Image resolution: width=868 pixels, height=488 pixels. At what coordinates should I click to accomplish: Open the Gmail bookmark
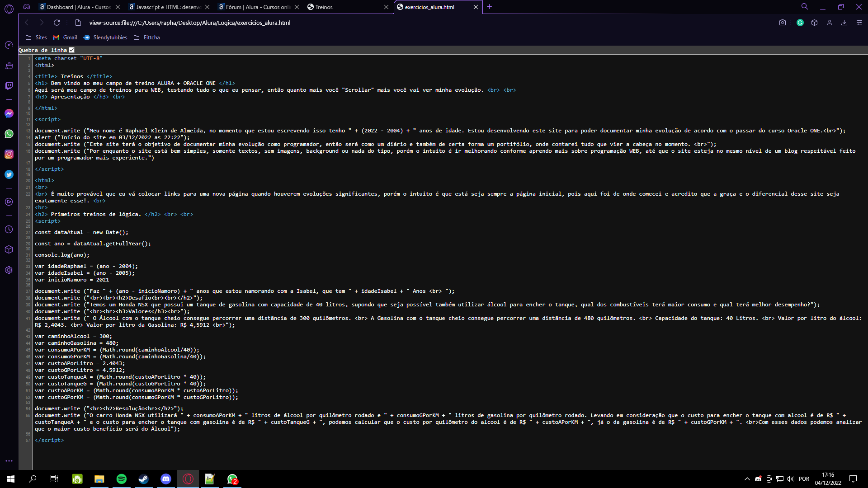pyautogui.click(x=65, y=38)
